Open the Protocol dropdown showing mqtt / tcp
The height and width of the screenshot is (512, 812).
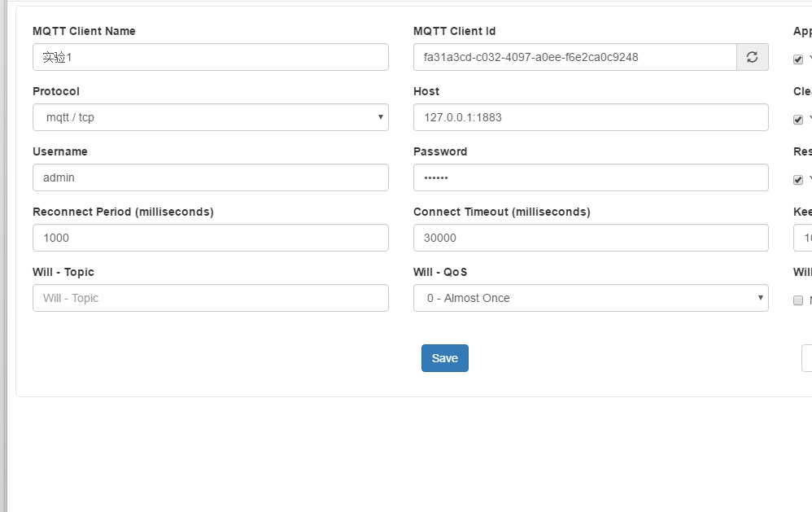[x=210, y=117]
